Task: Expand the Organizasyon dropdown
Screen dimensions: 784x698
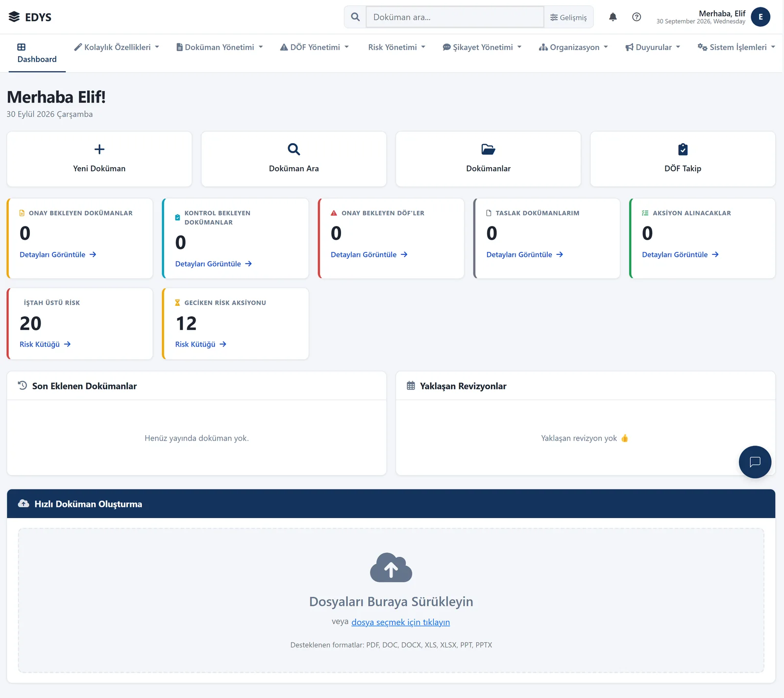Action: pos(573,47)
